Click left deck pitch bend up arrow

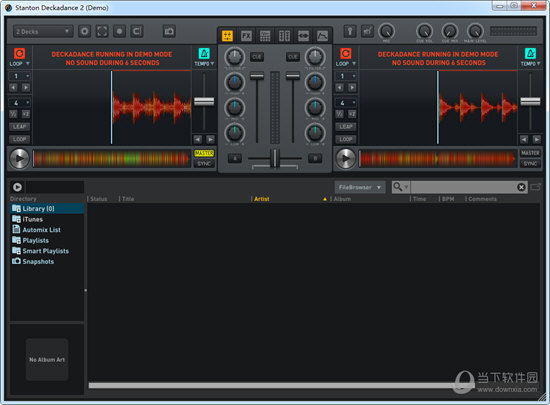[210, 139]
